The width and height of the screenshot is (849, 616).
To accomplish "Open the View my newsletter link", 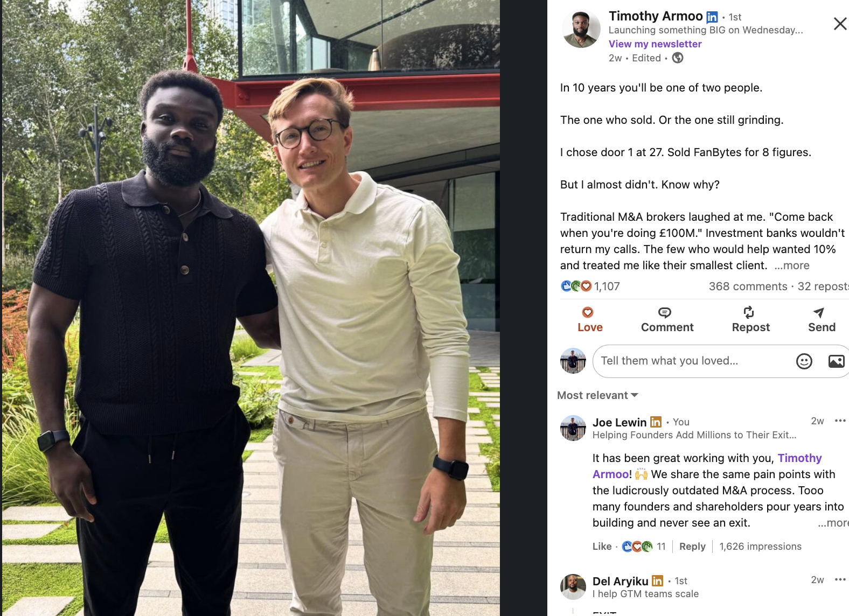I will coord(655,44).
